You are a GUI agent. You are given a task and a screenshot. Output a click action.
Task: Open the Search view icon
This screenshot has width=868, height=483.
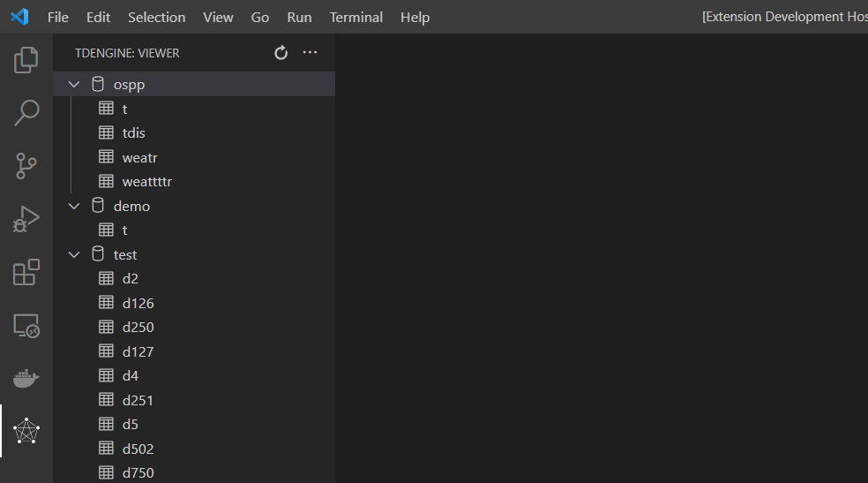click(x=26, y=113)
